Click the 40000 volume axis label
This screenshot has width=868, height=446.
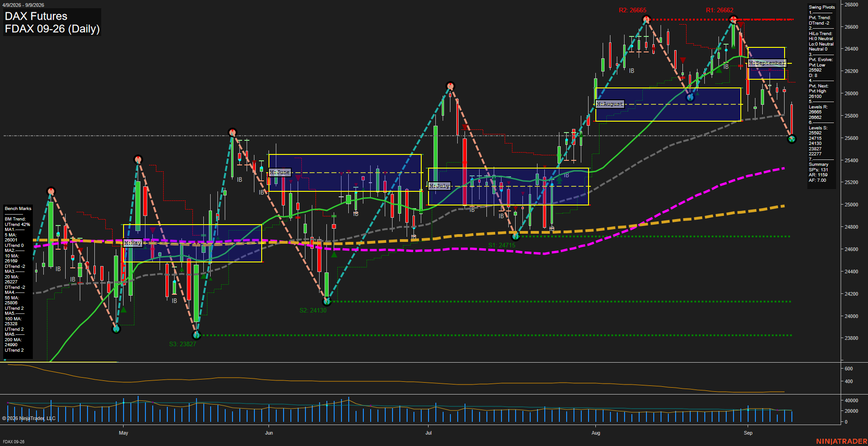[x=852, y=400]
